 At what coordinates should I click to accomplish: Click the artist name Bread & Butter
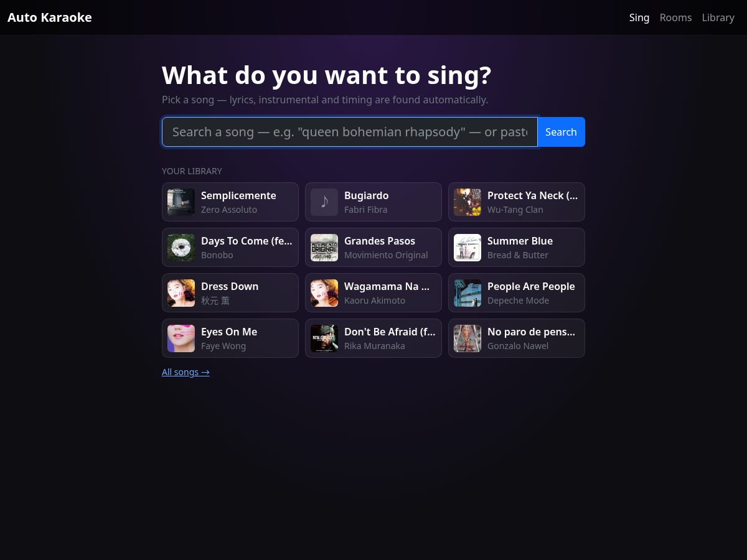[x=518, y=255]
